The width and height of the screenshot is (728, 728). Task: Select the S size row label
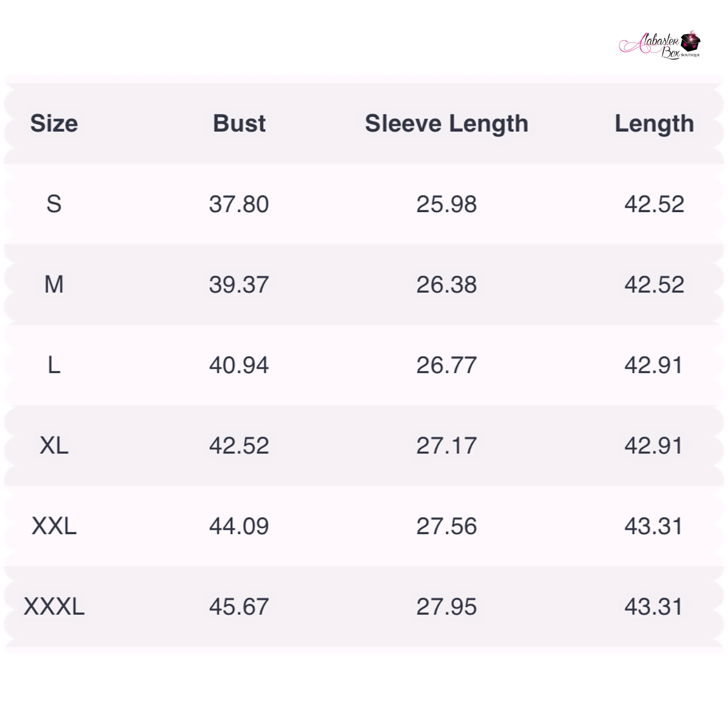(54, 204)
